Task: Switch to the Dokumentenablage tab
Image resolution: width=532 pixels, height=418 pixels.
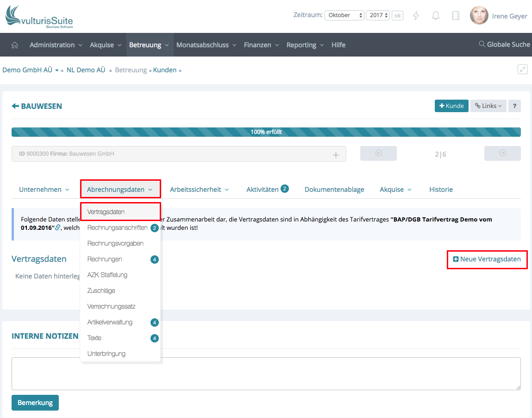Action: pos(334,190)
